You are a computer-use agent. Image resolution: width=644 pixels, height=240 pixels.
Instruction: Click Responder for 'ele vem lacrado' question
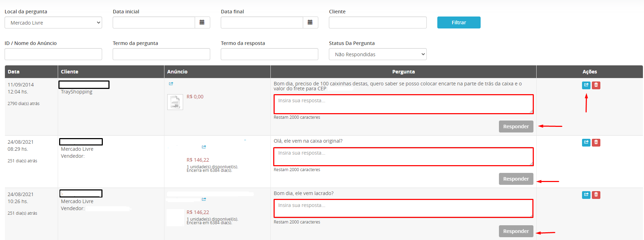[516, 231]
